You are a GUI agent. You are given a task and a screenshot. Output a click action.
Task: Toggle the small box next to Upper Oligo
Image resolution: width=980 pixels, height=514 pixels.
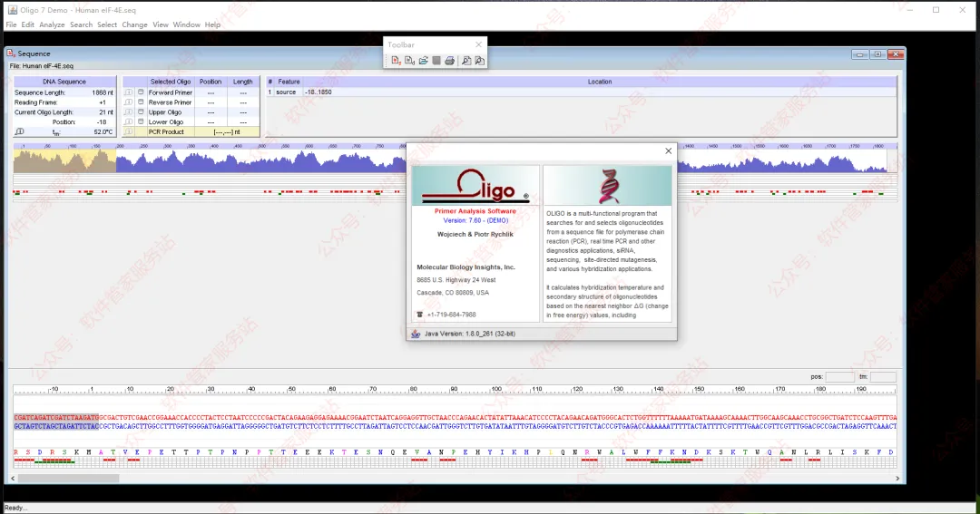pos(142,112)
